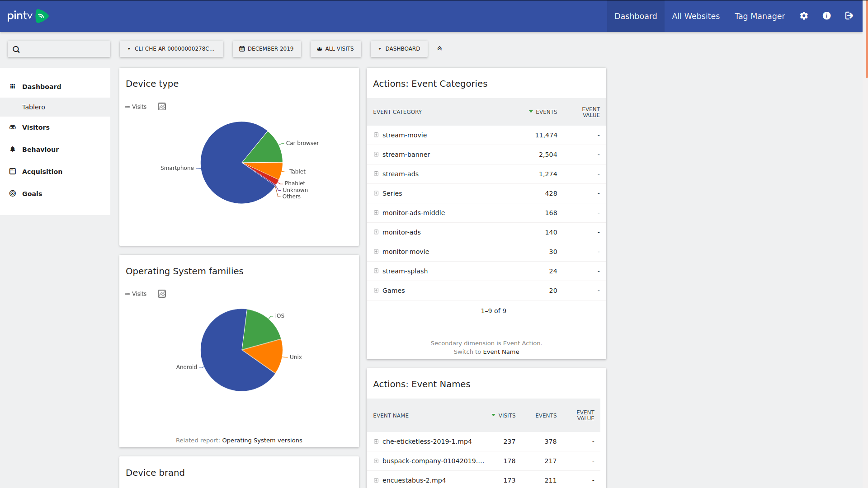
Task: Open the All Visits segment selector
Action: click(x=335, y=49)
